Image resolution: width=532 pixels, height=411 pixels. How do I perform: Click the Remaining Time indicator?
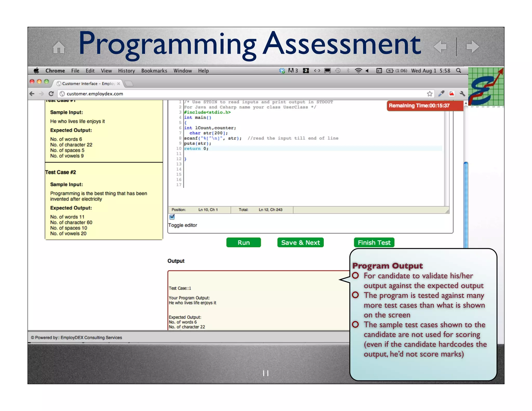click(425, 106)
